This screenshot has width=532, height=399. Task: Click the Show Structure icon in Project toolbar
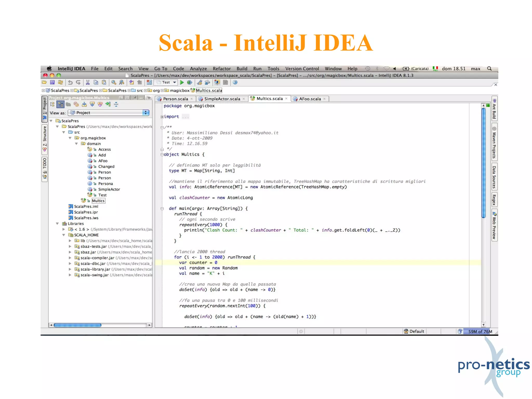tap(100, 104)
